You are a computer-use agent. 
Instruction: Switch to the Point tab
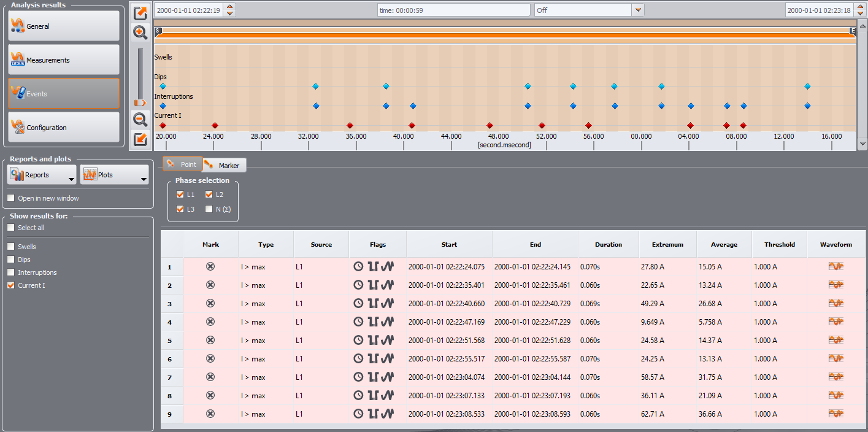182,164
